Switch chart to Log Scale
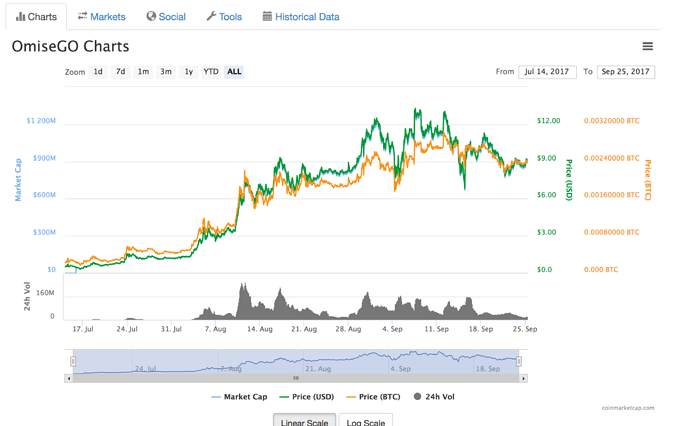 pos(366,421)
